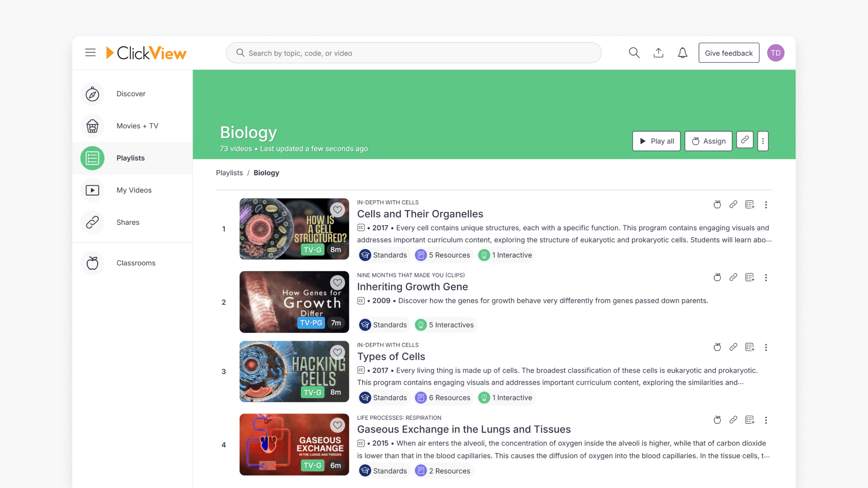Viewport: 868px width, 488px height.
Task: Add "Types of Cells" to another playlist
Action: [750, 347]
